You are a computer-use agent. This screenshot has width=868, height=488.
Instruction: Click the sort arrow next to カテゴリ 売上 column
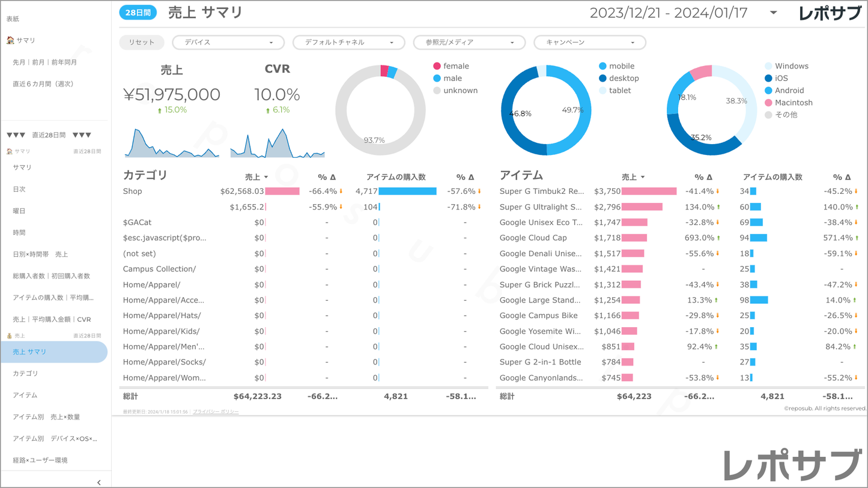pyautogui.click(x=266, y=178)
